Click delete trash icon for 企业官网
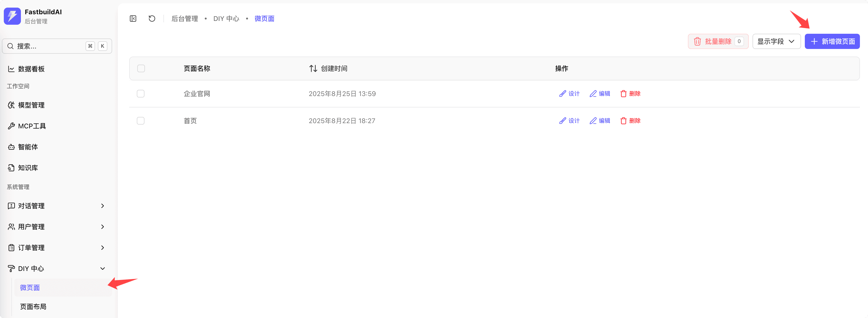 (x=623, y=94)
